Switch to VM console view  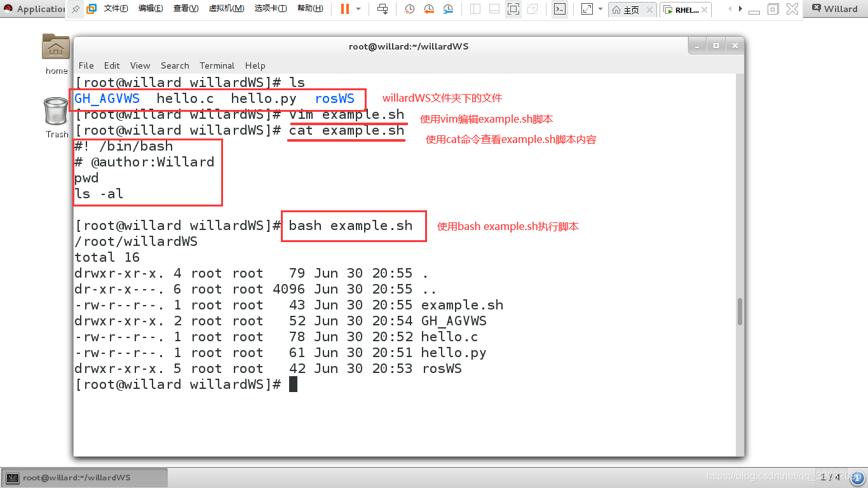click(559, 9)
